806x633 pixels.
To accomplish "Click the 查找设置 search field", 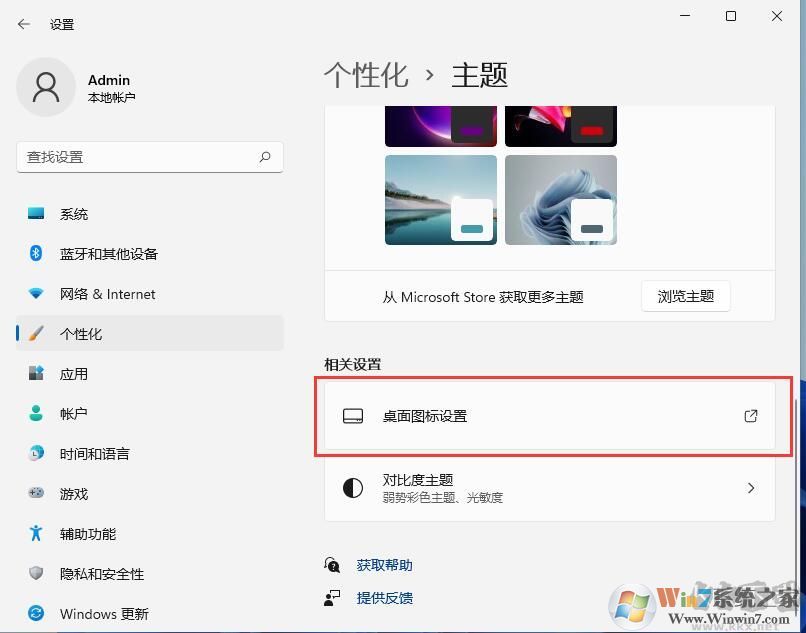I will [150, 157].
